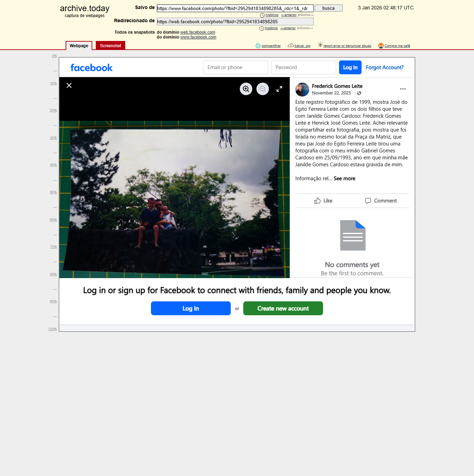Focus the Email or phone field
This screenshot has width=474, height=476.
(x=236, y=67)
